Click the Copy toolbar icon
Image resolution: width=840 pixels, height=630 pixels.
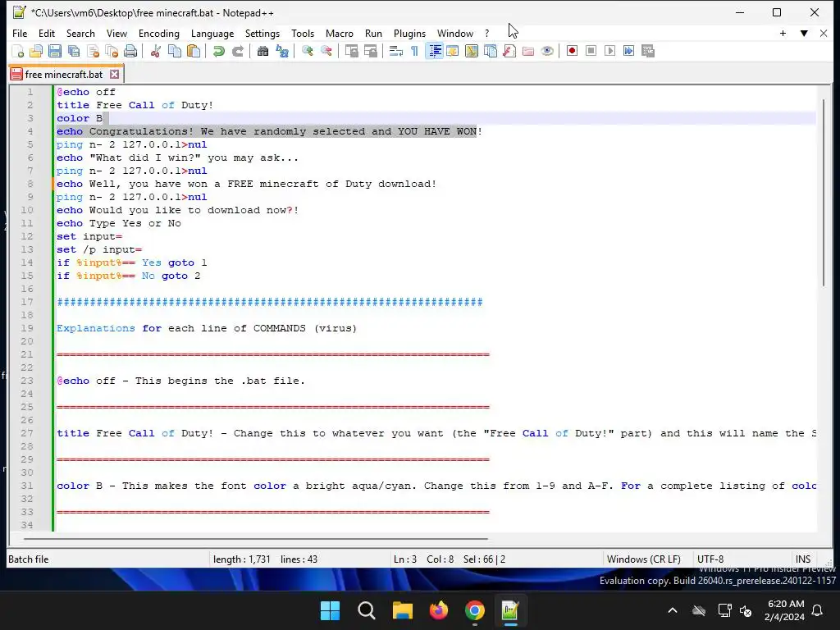click(175, 51)
